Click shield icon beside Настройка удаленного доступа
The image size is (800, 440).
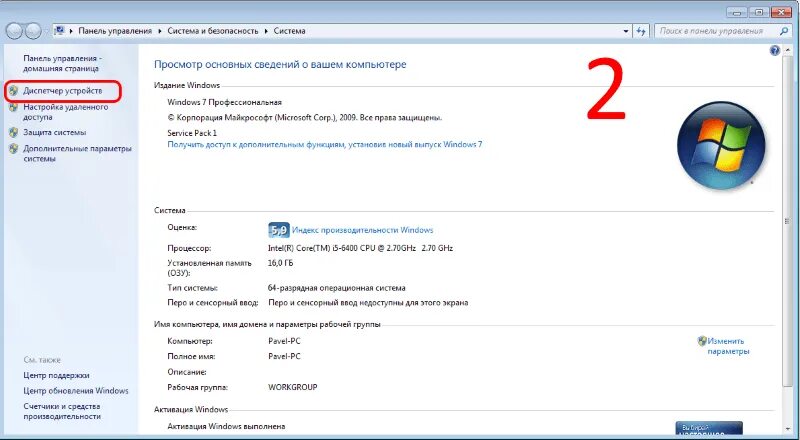[14, 108]
